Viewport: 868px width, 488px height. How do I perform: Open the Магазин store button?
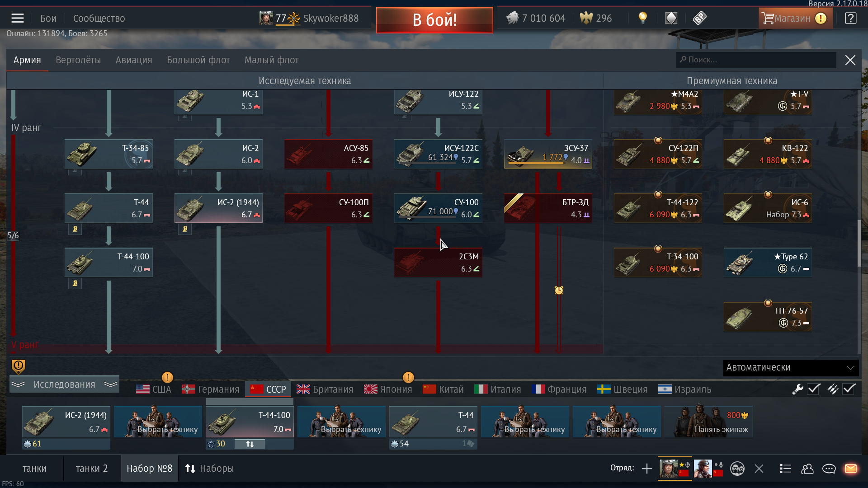(795, 19)
